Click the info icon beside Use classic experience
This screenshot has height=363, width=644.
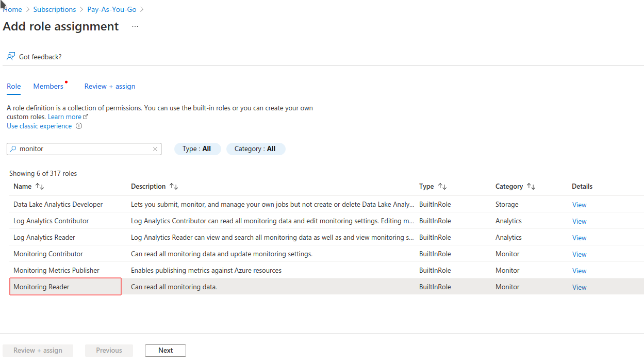(x=79, y=126)
